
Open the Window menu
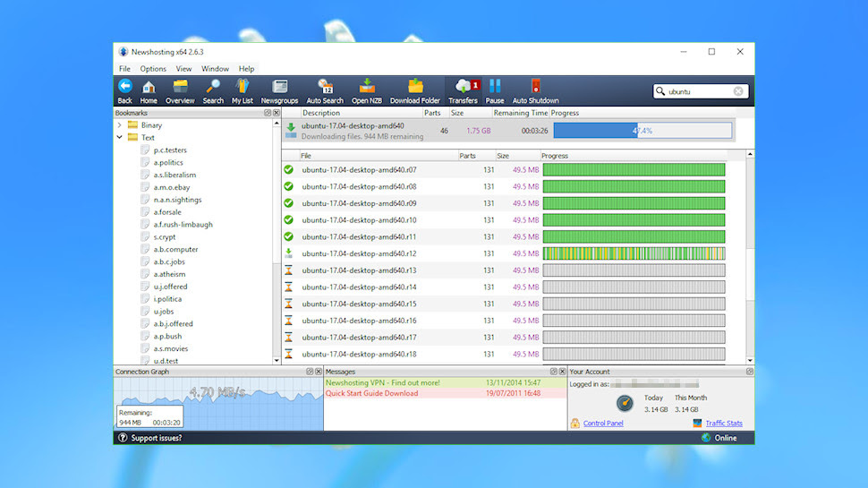[215, 69]
